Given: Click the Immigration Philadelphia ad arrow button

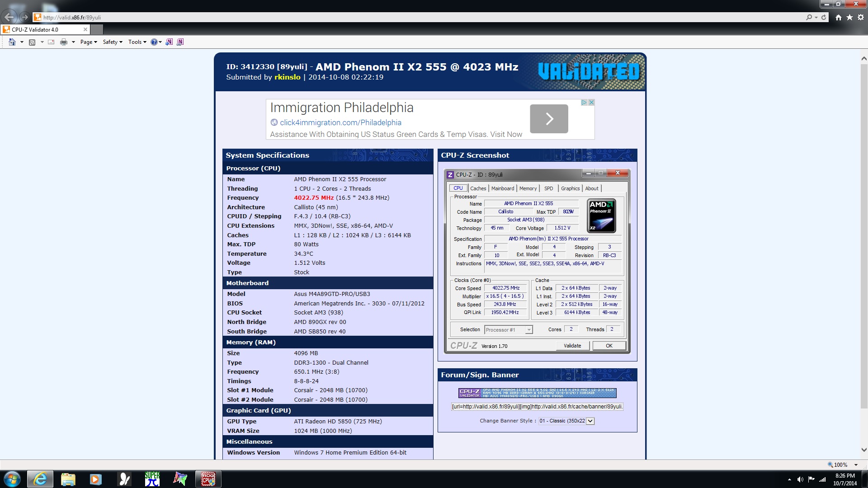Looking at the screenshot, I should [549, 119].
